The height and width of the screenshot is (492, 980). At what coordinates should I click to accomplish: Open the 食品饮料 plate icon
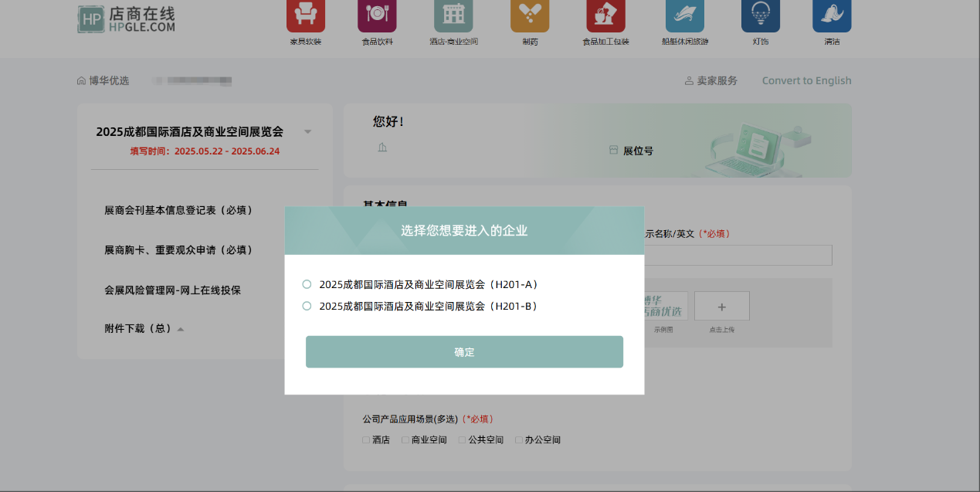pyautogui.click(x=377, y=15)
